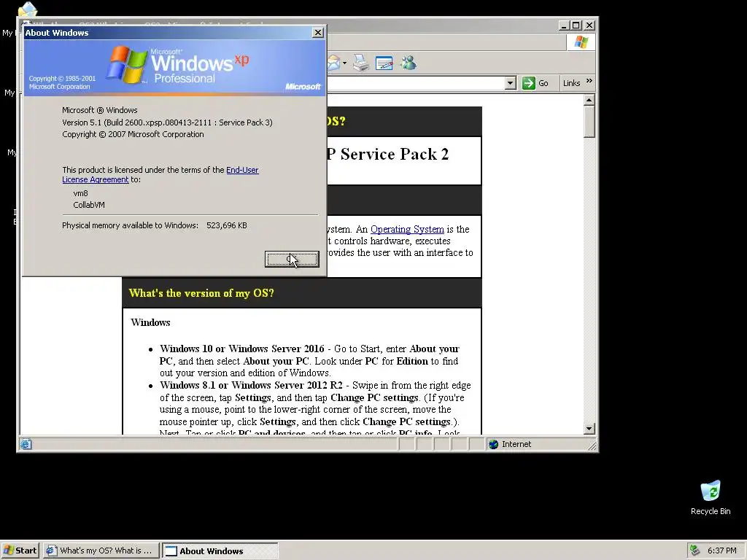Minimize the Internet Explorer window
The width and height of the screenshot is (747, 560).
coord(564,26)
